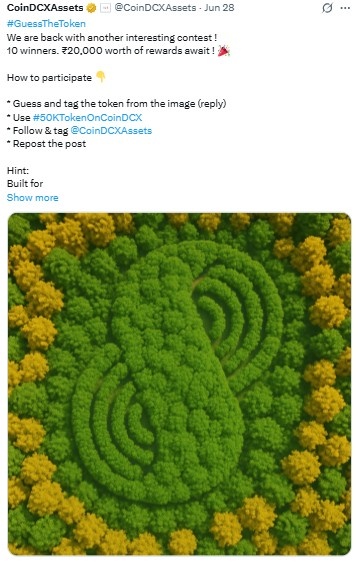Click the '10 winners' rewards sentence
Viewport: 362px width, 563px height.
point(111,51)
